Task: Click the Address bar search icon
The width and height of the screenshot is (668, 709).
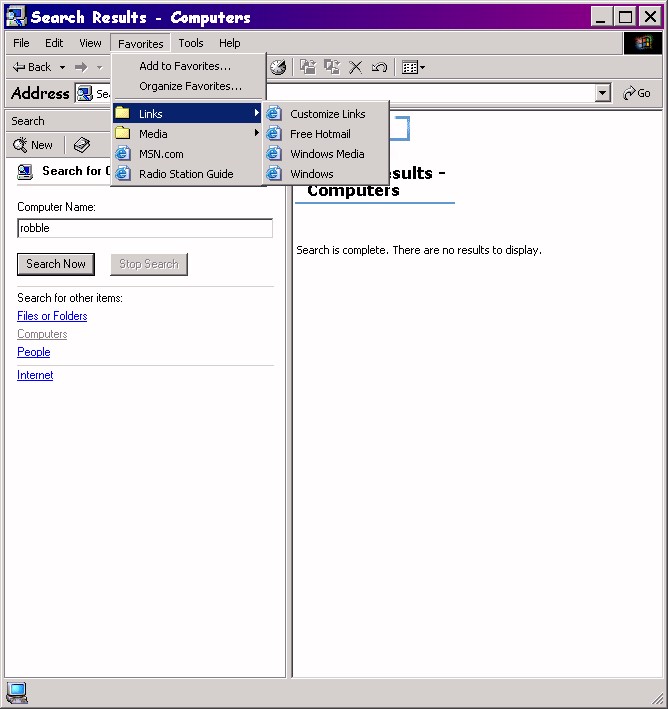Action: pyautogui.click(x=85, y=94)
